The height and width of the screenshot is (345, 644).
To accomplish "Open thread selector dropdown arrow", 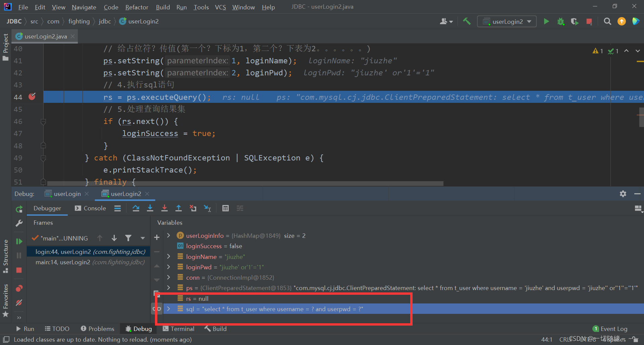I will [x=143, y=238].
